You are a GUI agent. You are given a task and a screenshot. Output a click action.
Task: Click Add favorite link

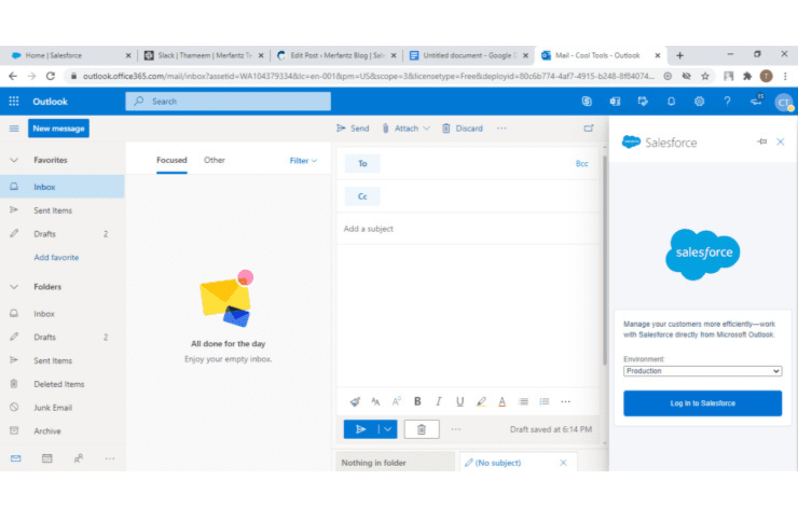56,258
